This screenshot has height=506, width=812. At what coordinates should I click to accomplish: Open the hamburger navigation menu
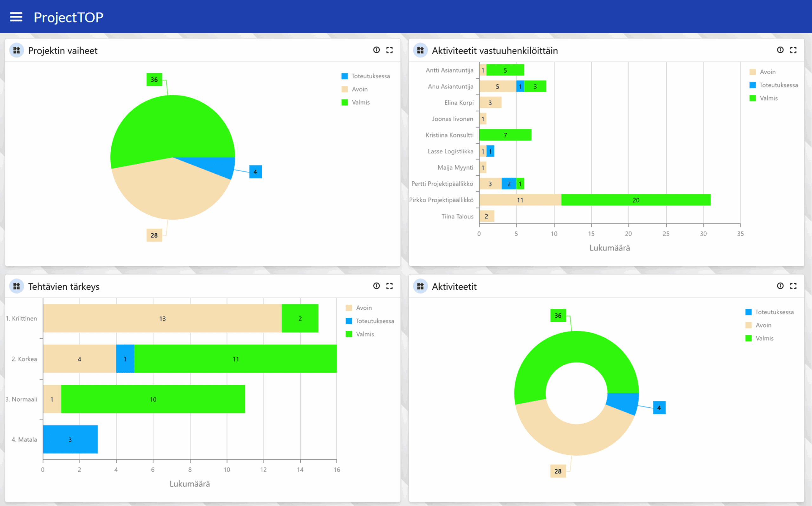click(x=16, y=17)
